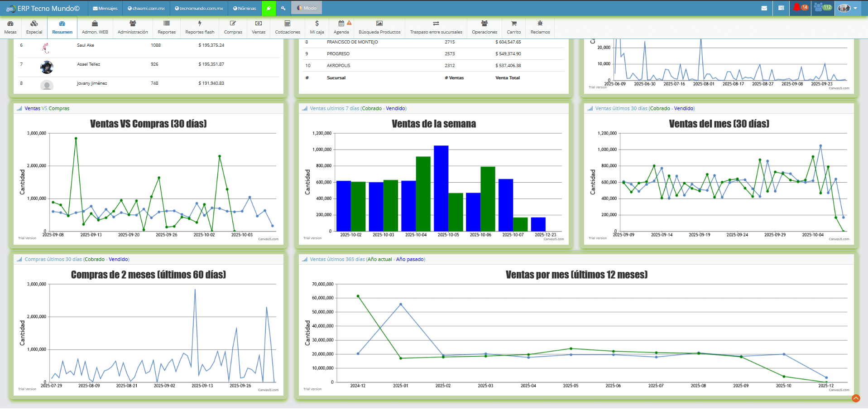The width and height of the screenshot is (868, 416).
Task: Click the users icon showing 112
Action: click(822, 8)
